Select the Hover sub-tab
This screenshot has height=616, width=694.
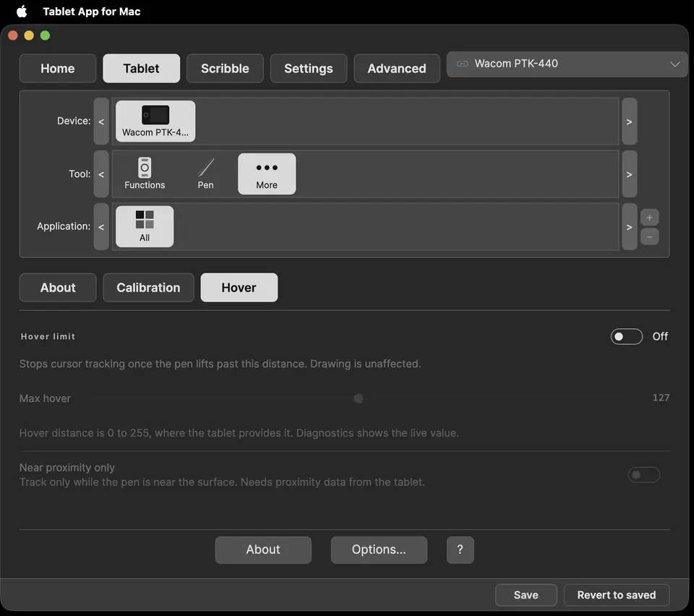click(x=239, y=288)
